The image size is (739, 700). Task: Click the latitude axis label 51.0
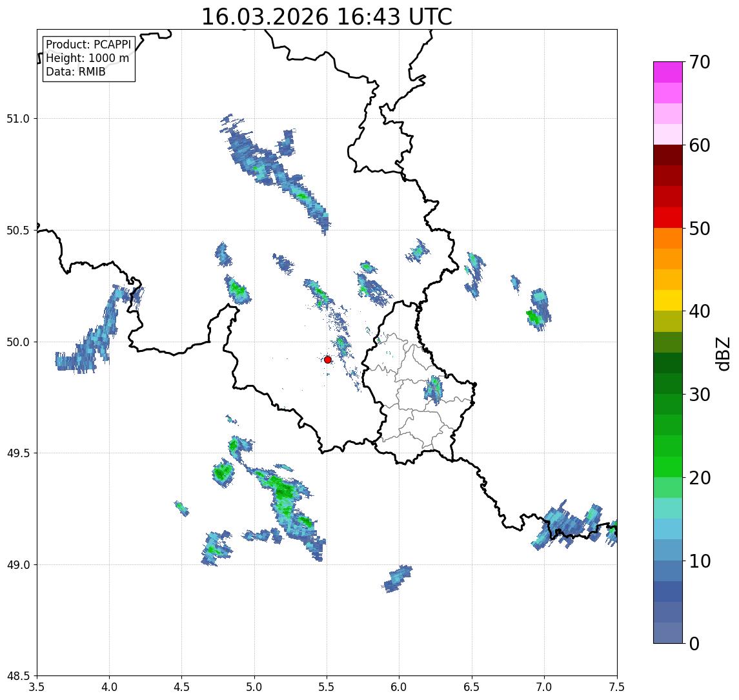(18, 119)
